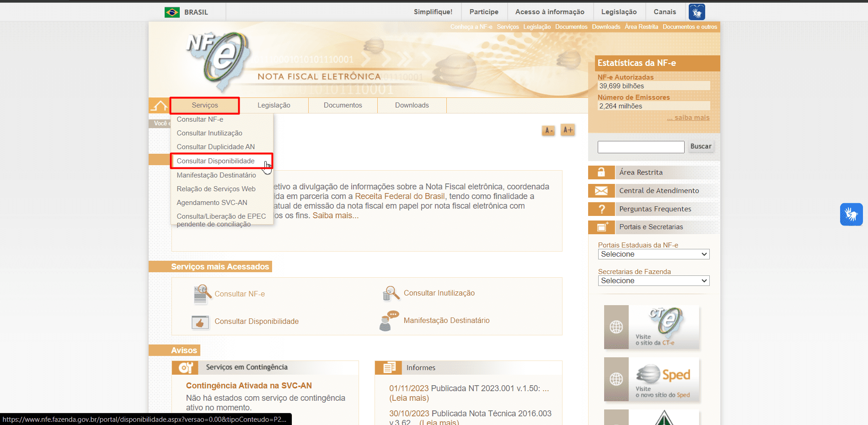Image resolution: width=868 pixels, height=425 pixels.
Task: Select Consultar Inutilização from dropdown menu
Action: click(209, 133)
